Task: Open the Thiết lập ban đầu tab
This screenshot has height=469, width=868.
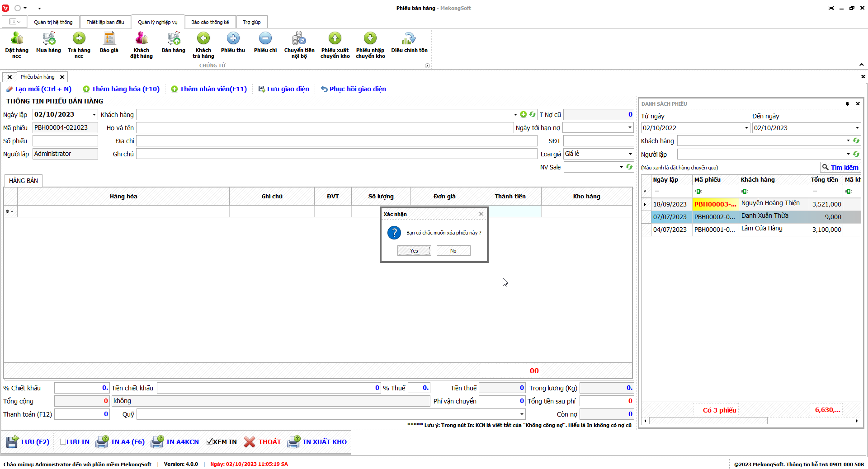Action: point(105,22)
